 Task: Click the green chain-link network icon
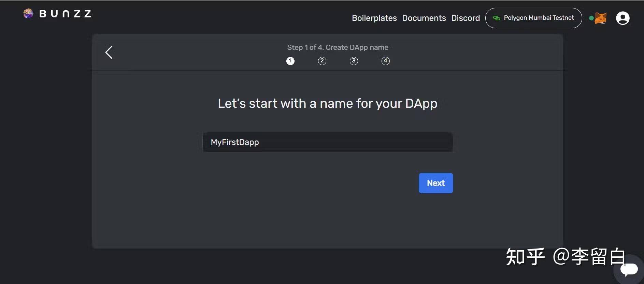[x=497, y=18]
